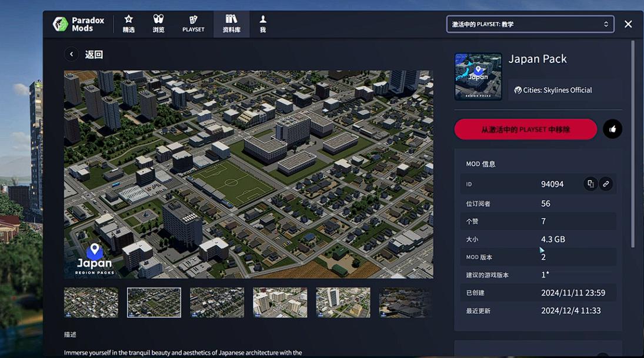The width and height of the screenshot is (644, 358).
Task: Remove Japan Pack from active playset
Action: click(525, 129)
